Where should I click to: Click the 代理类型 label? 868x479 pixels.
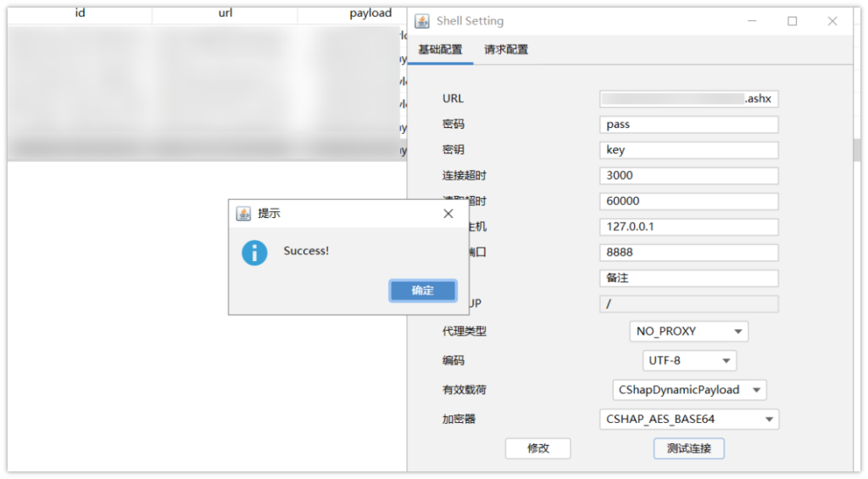coord(464,331)
